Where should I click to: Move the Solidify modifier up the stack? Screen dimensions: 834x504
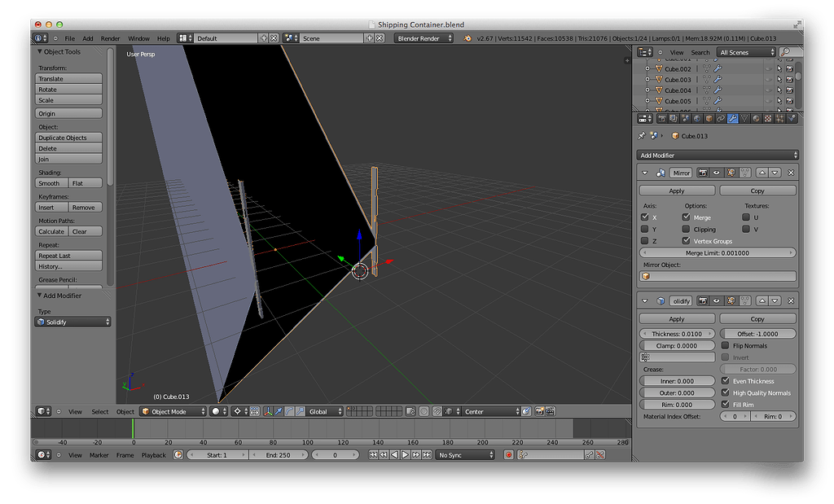click(x=762, y=301)
